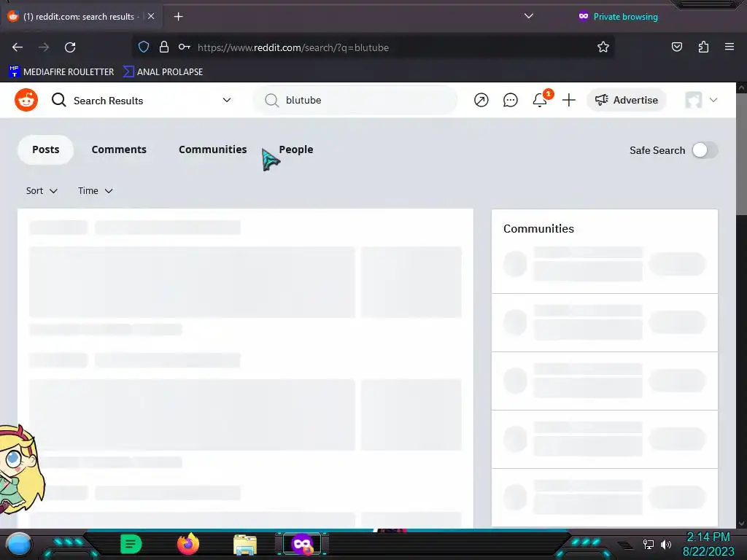This screenshot has width=747, height=560.
Task: Close the reddit.com search results tab
Action: click(151, 16)
